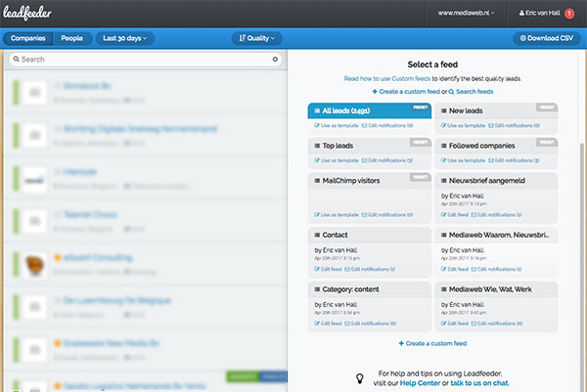Click Edit feed under Category: content
The height and width of the screenshot is (392, 587).
[x=329, y=324]
